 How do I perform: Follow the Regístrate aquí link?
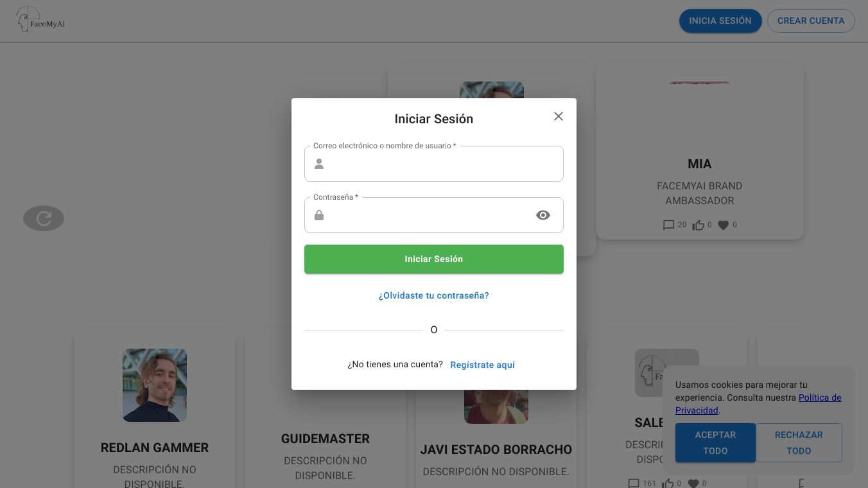click(x=482, y=365)
